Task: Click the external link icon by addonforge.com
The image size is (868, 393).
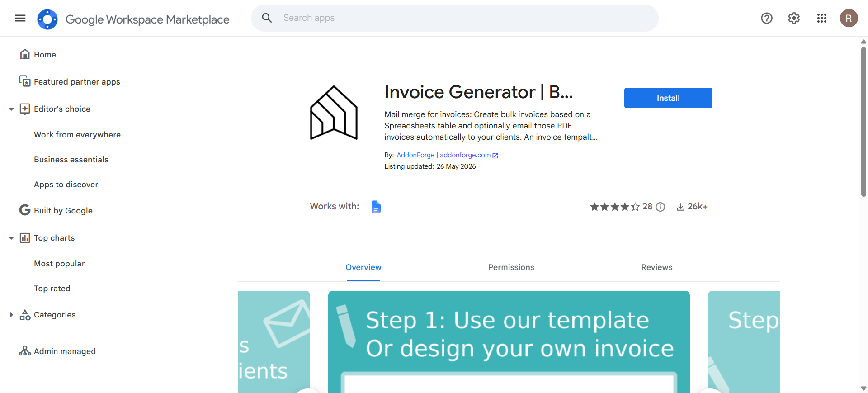Action: pos(495,156)
